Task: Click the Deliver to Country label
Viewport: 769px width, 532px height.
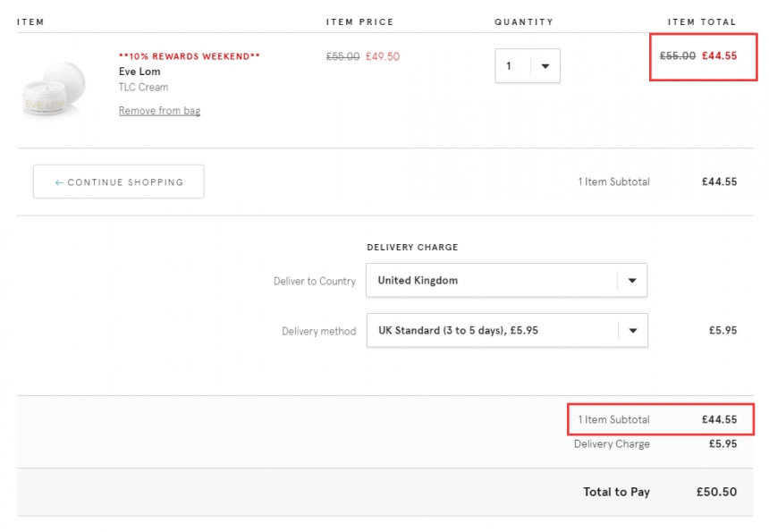Action: click(315, 282)
